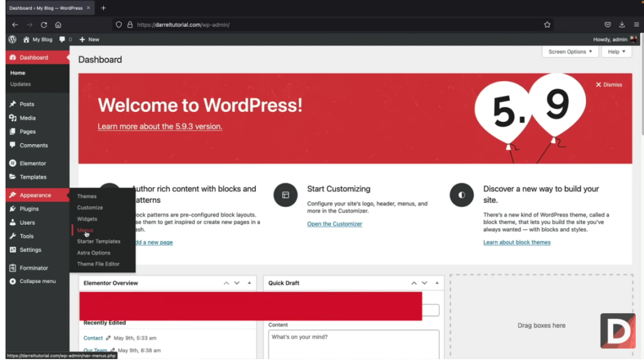
Task: Click the Pocket save icon
Action: click(x=608, y=25)
